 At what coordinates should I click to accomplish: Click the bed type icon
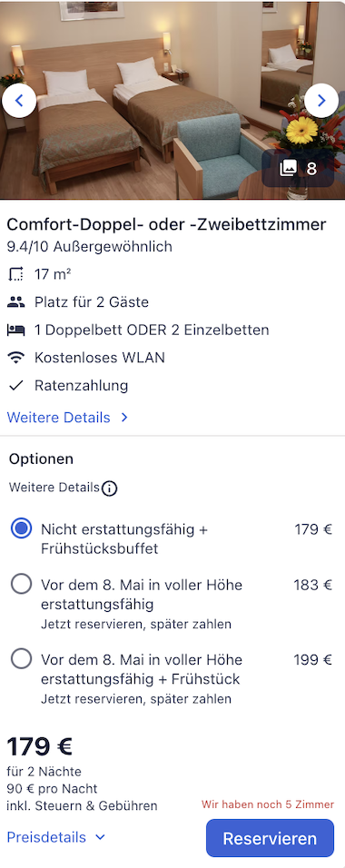point(16,330)
